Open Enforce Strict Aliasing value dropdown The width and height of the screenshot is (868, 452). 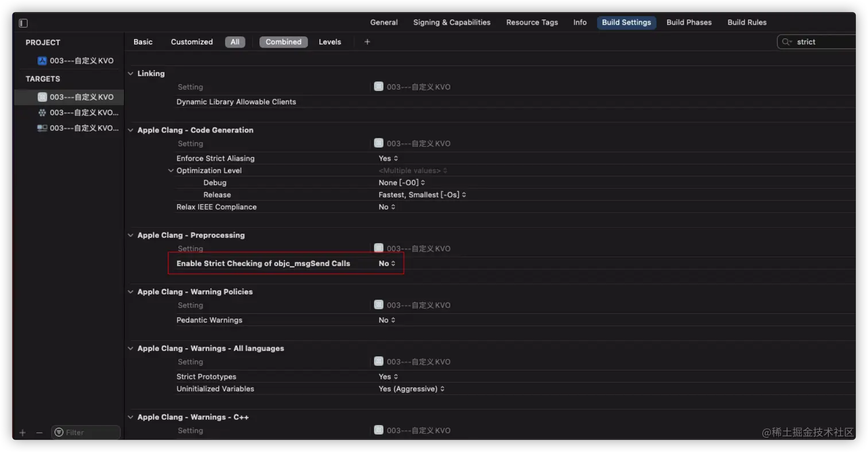coord(388,158)
